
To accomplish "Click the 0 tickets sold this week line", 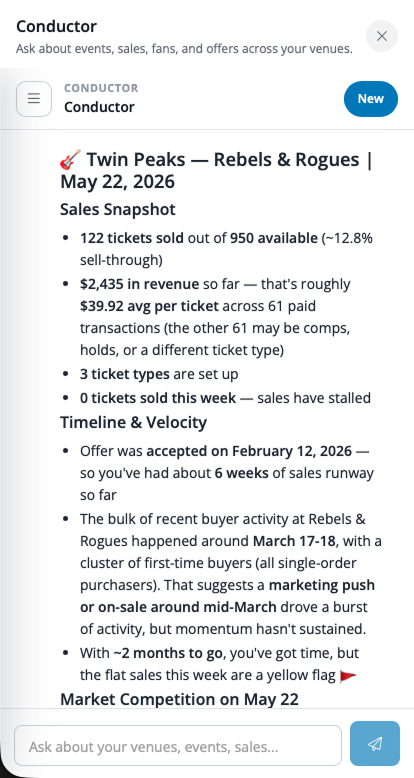I will [225, 398].
